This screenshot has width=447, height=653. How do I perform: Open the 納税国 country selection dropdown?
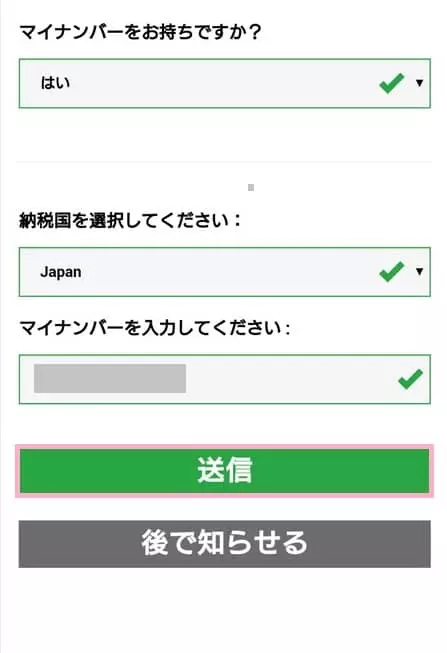(x=225, y=272)
